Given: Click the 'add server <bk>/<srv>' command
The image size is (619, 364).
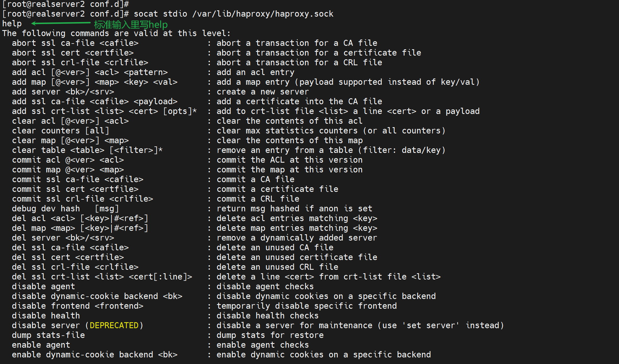Looking at the screenshot, I should [x=63, y=92].
